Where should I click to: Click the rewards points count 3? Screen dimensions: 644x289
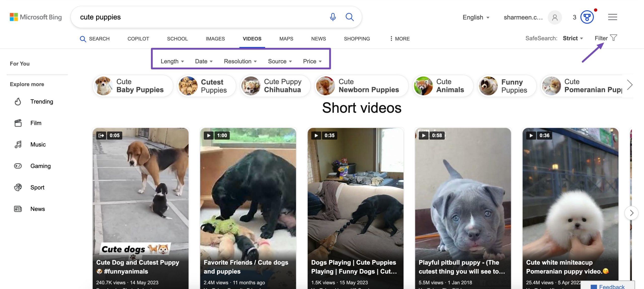575,17
